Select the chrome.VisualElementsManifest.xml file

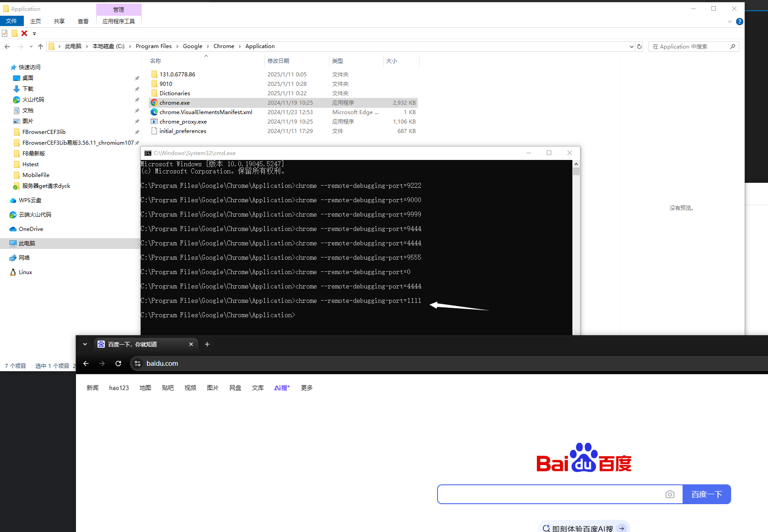click(205, 112)
